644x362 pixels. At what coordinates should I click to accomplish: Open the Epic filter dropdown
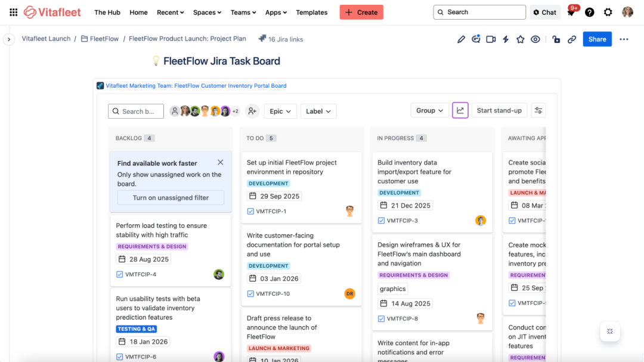[x=280, y=112]
